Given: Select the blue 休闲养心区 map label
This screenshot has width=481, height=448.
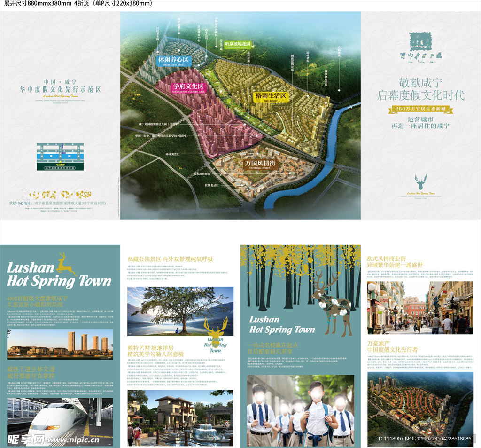Looking at the screenshot, I should [172, 61].
